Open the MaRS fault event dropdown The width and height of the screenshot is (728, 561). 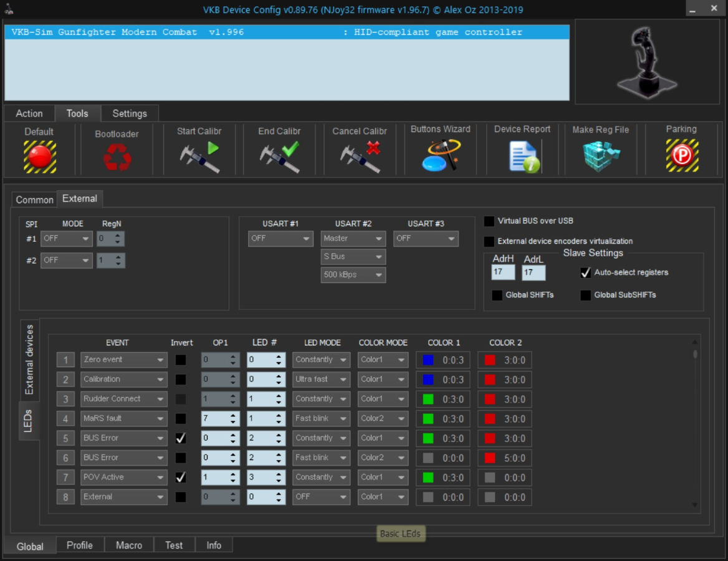pyautogui.click(x=123, y=418)
